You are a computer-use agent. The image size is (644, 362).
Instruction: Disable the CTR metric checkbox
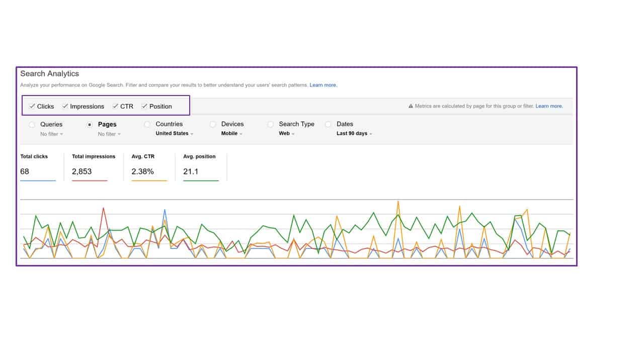click(115, 106)
